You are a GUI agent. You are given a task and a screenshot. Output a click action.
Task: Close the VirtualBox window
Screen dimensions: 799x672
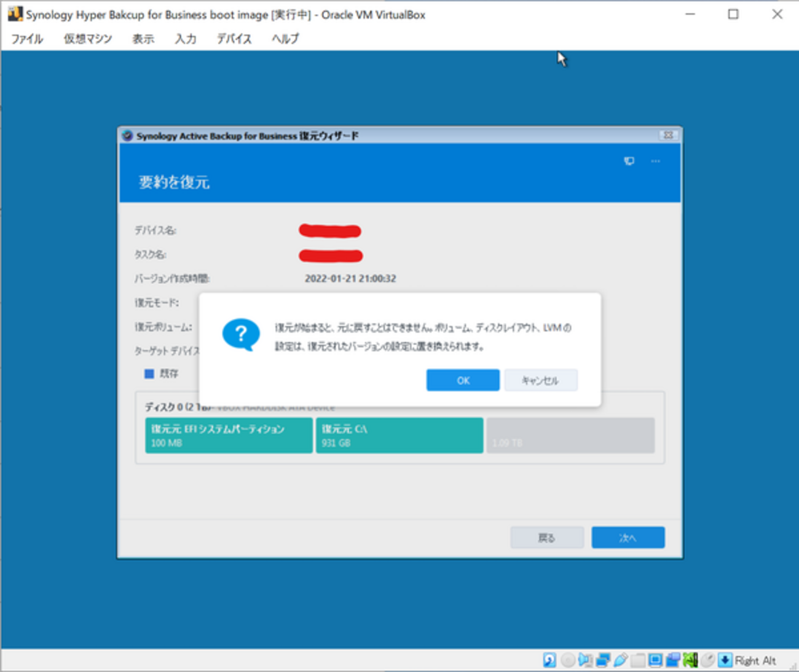click(777, 14)
